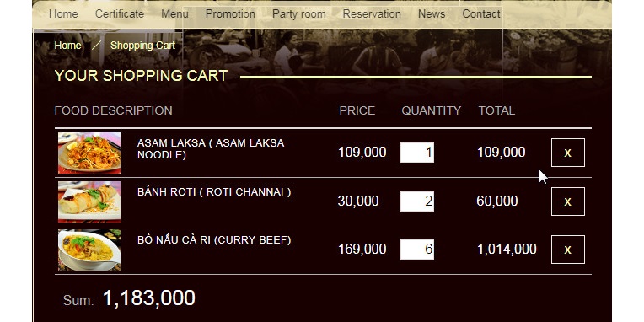Open the Home menu item
644x322 pixels.
pyautogui.click(x=63, y=14)
